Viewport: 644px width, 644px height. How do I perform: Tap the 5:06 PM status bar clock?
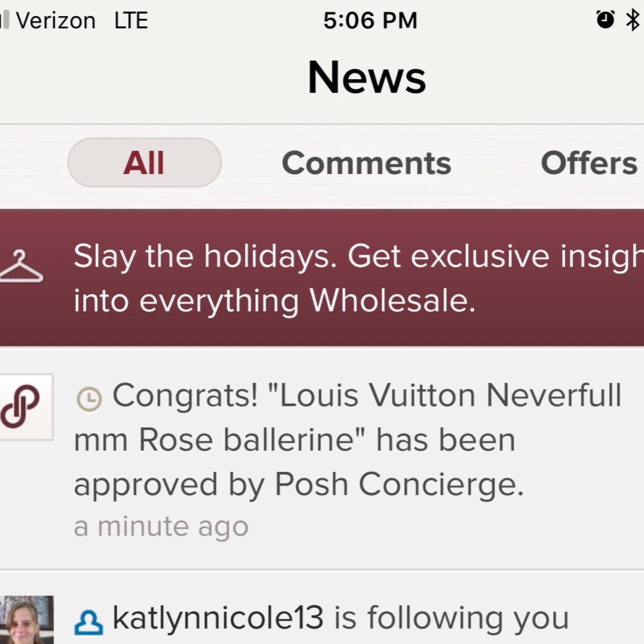click(370, 21)
